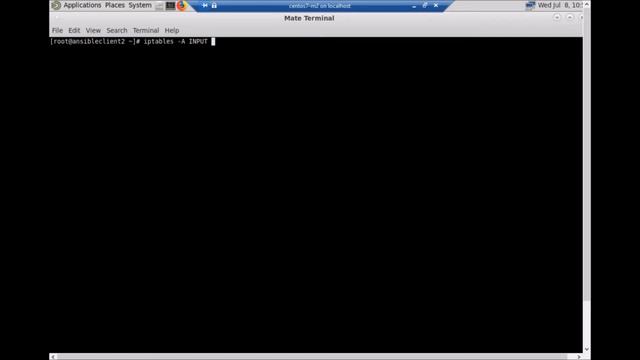Click the Mate Terminal title bar text

pyautogui.click(x=309, y=18)
